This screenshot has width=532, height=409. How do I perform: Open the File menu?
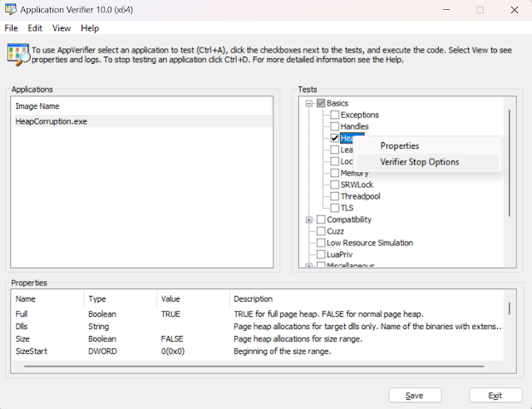point(11,28)
